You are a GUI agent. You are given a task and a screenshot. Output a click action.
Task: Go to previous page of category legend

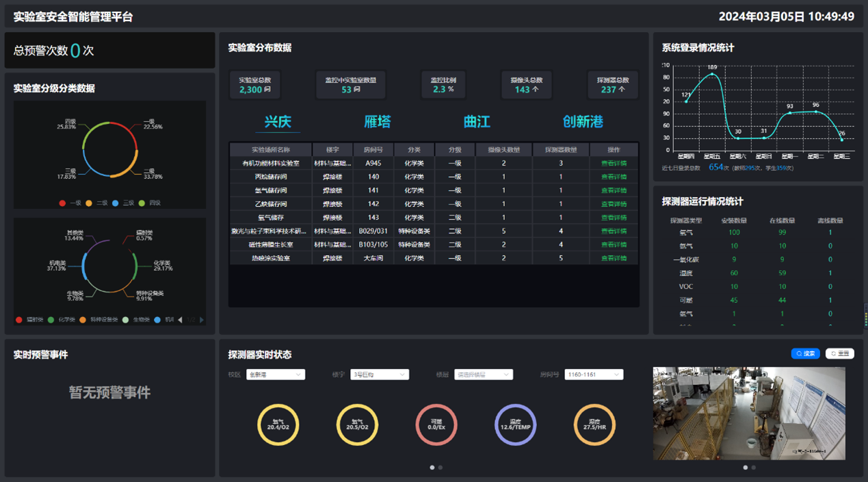pyautogui.click(x=181, y=320)
